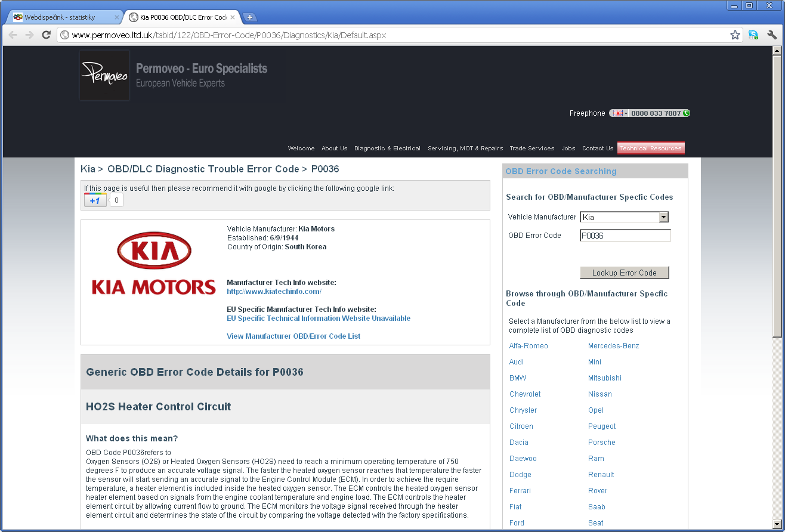Select Mini manufacturer link

pos(595,362)
